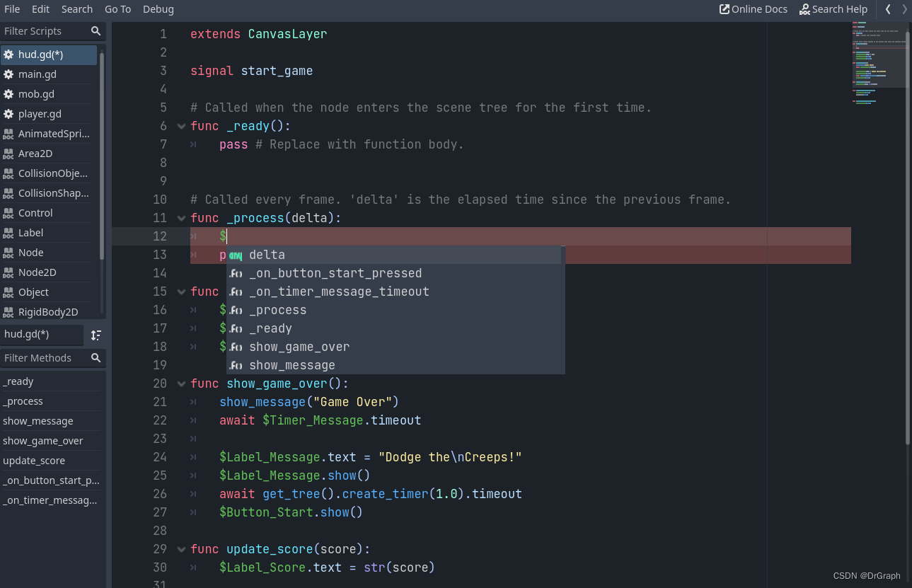912x588 pixels.
Task: Jump to show_message in methods list
Action: (51, 421)
